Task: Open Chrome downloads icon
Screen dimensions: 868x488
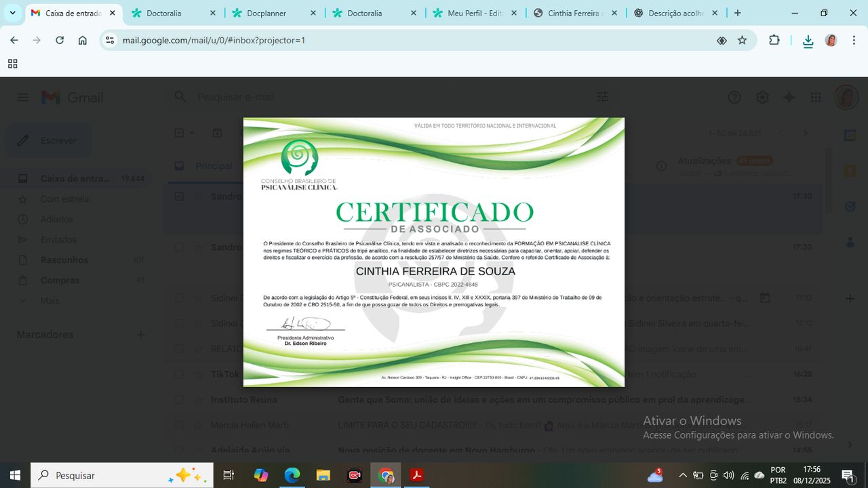Action: (x=808, y=41)
